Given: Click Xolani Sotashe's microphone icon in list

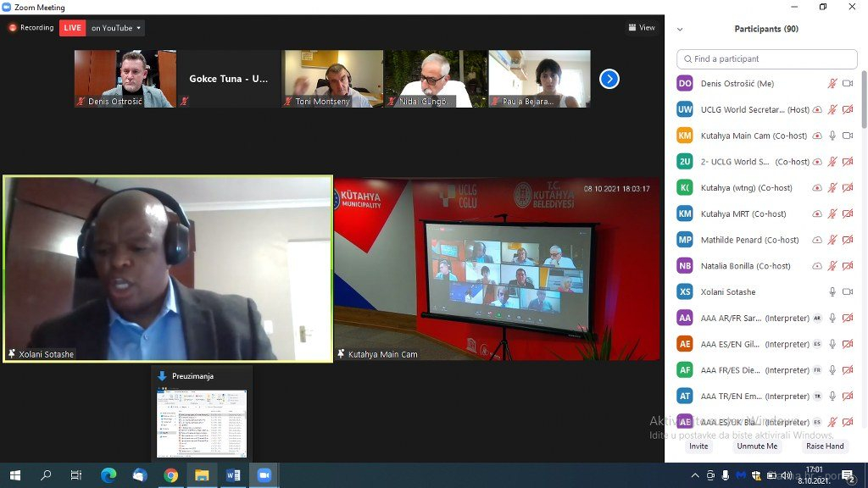Looking at the screenshot, I should point(832,292).
